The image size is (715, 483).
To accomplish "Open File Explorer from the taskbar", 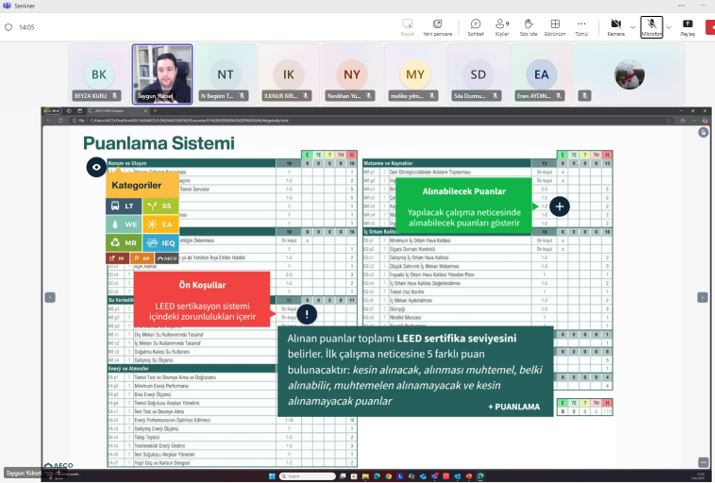I will (x=365, y=476).
